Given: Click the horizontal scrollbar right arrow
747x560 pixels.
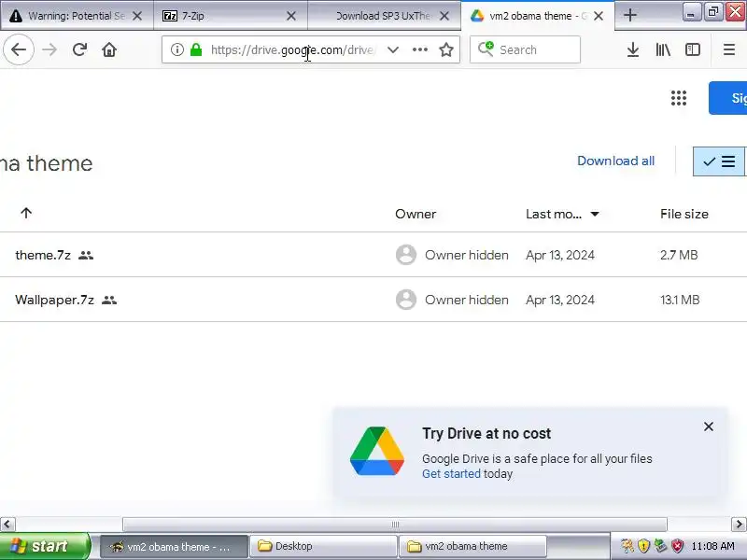Looking at the screenshot, I should click(739, 525).
